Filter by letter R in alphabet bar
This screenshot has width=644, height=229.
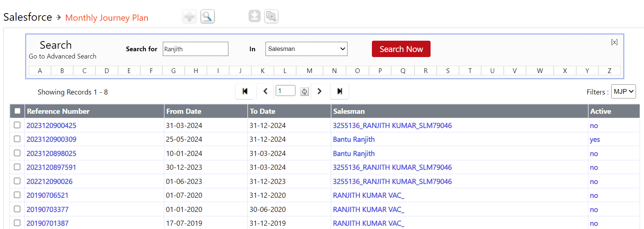425,71
